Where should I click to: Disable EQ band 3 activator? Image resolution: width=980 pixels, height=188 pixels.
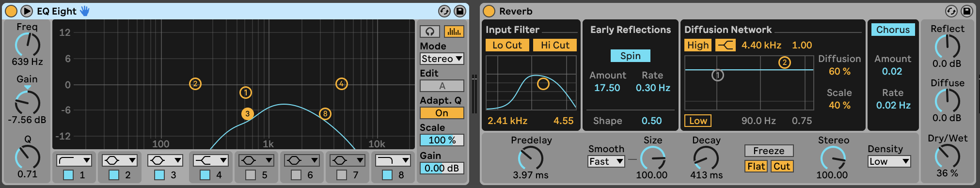(159, 175)
